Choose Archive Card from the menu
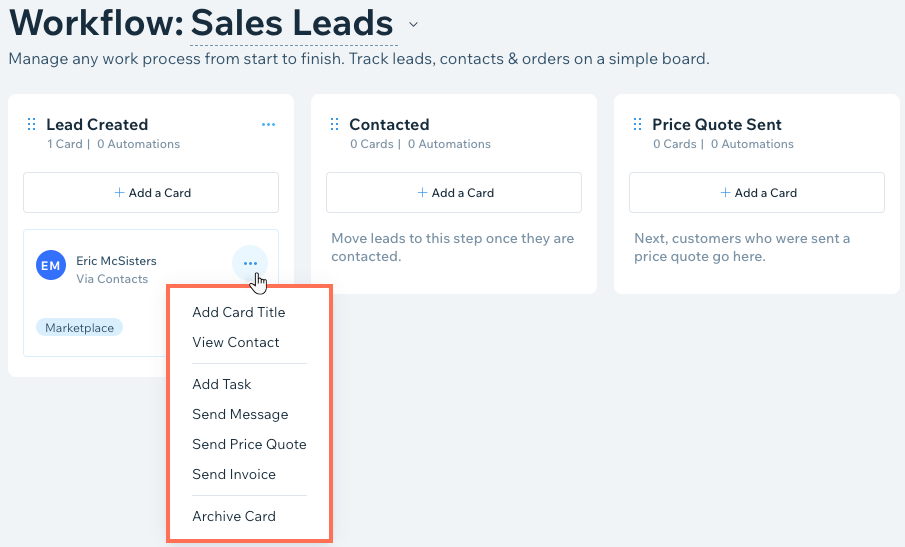This screenshot has width=905, height=547. 234,516
